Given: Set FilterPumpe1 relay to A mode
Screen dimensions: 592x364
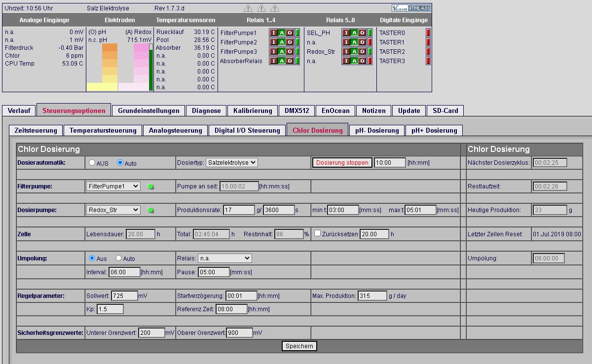Looking at the screenshot, I should click(x=282, y=33).
